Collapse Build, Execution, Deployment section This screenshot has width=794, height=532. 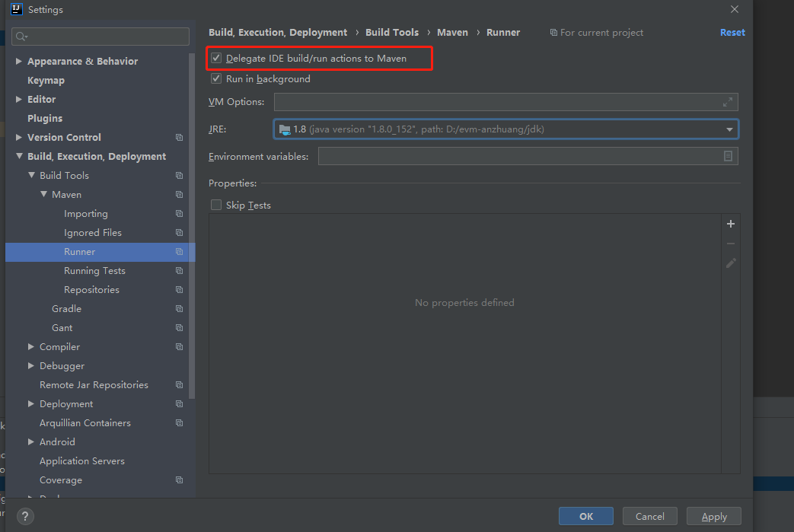point(19,157)
